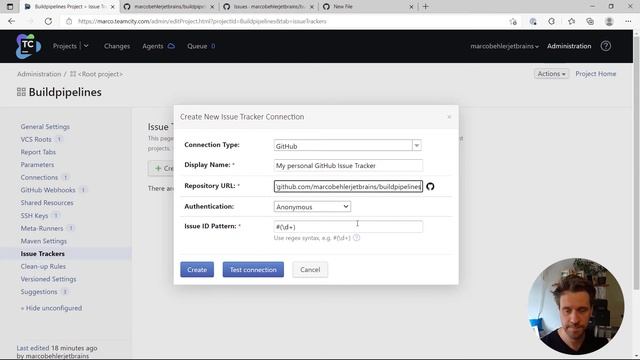This screenshot has width=640, height=360.
Task: Open Clean-up Rules in sidebar
Action: [x=43, y=267]
